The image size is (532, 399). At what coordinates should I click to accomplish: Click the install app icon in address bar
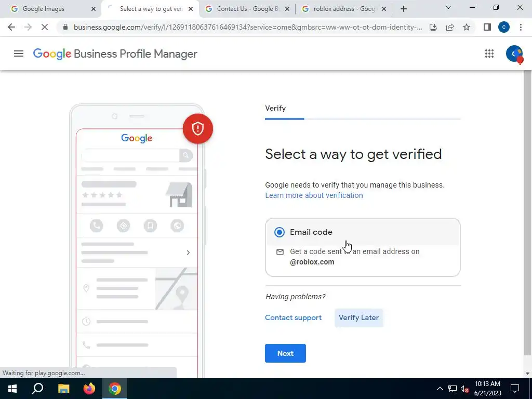click(433, 27)
